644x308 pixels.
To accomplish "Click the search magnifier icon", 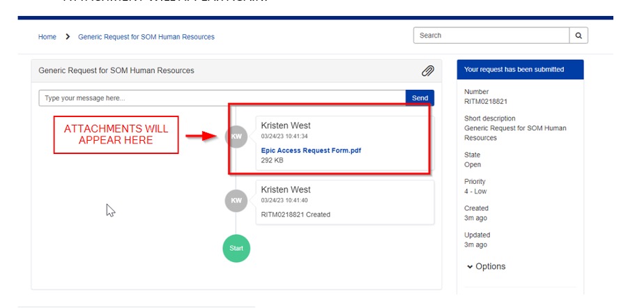I will click(578, 36).
